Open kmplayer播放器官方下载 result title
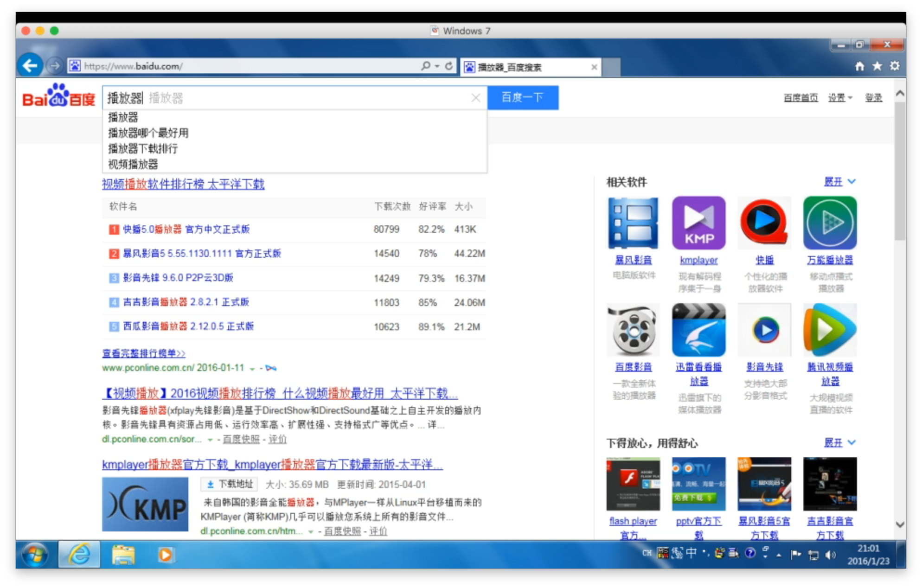Screen dimensions: 922x588 point(272,464)
